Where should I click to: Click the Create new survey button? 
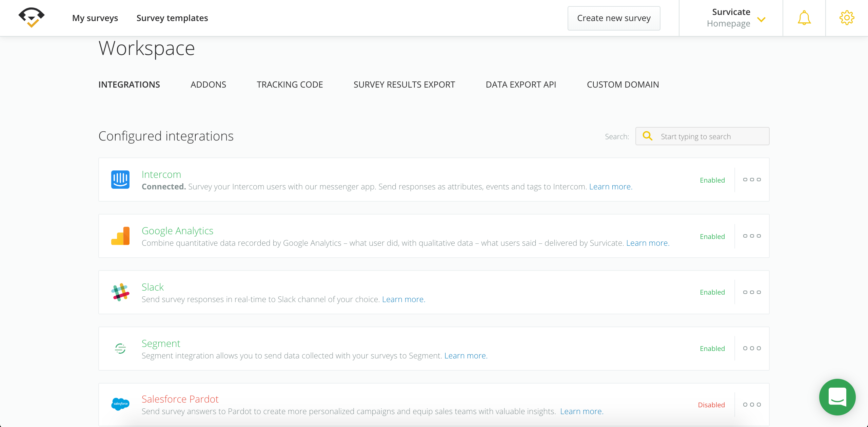coord(614,18)
